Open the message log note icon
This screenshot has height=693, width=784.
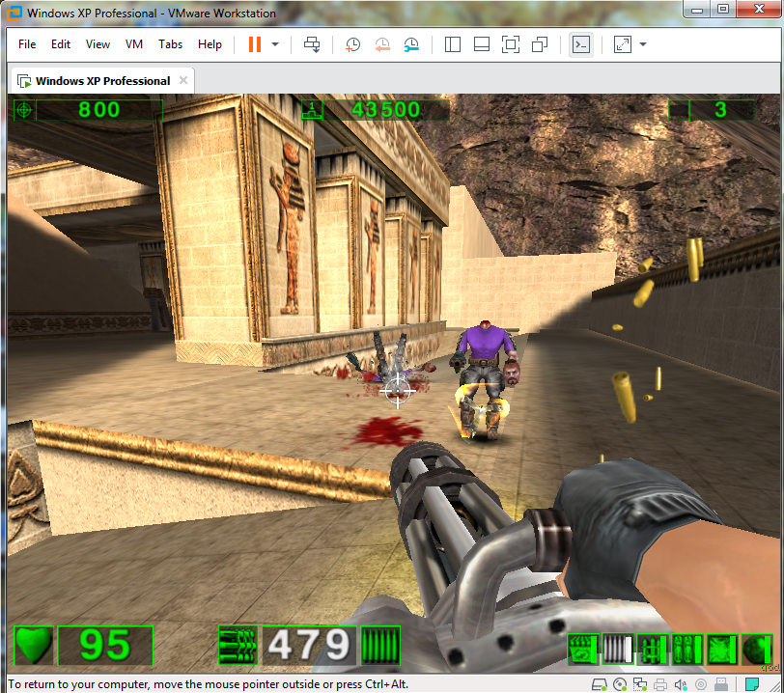(x=752, y=684)
